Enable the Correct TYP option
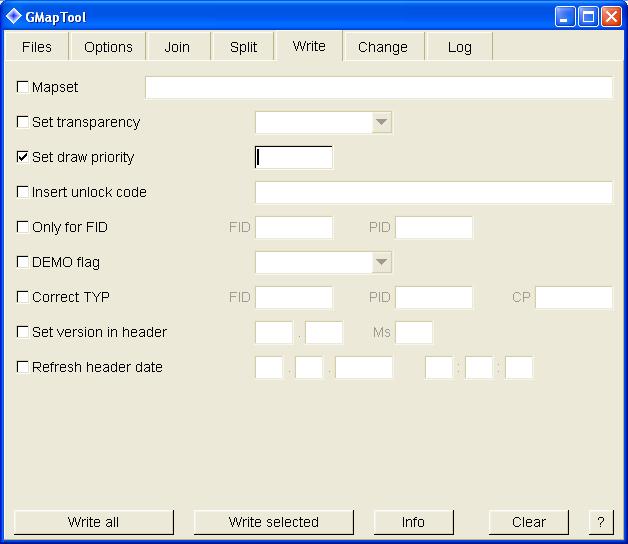The height and width of the screenshot is (544, 628). click(23, 297)
